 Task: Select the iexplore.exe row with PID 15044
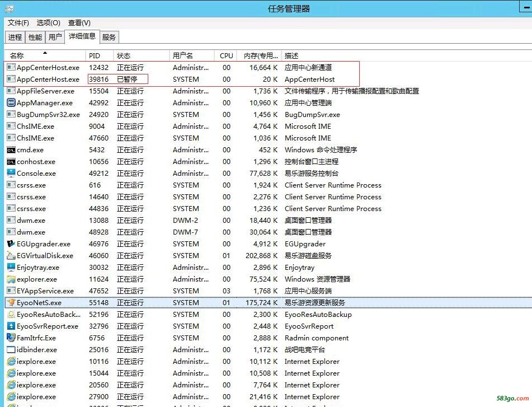coord(268,373)
